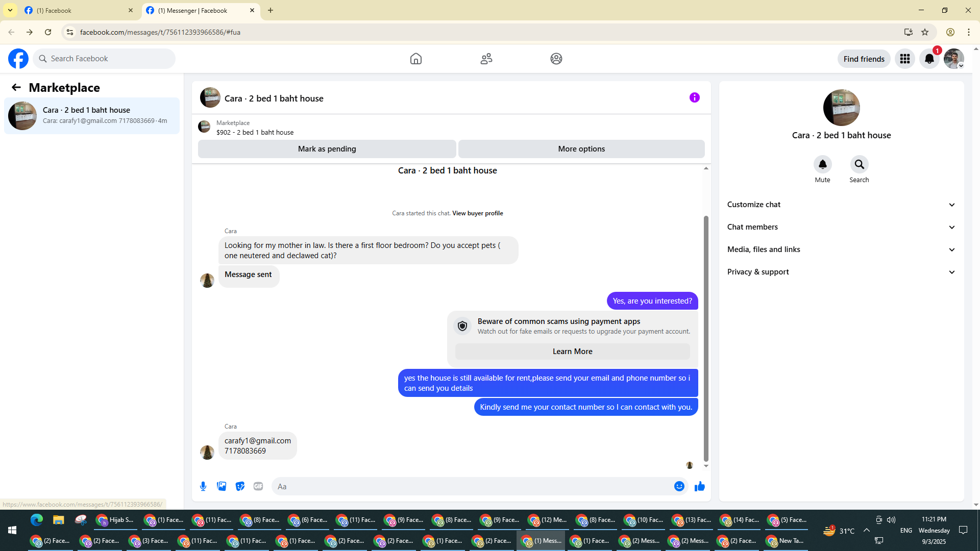Go forward in browser history

coord(30,32)
